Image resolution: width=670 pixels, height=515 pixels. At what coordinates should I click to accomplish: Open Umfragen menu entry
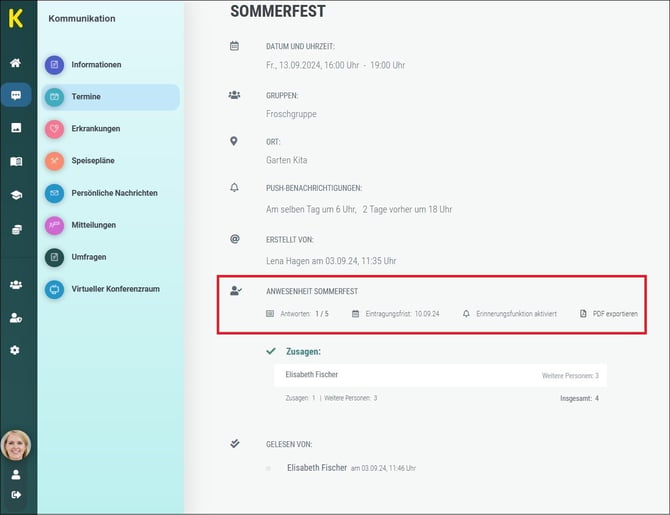(110, 257)
